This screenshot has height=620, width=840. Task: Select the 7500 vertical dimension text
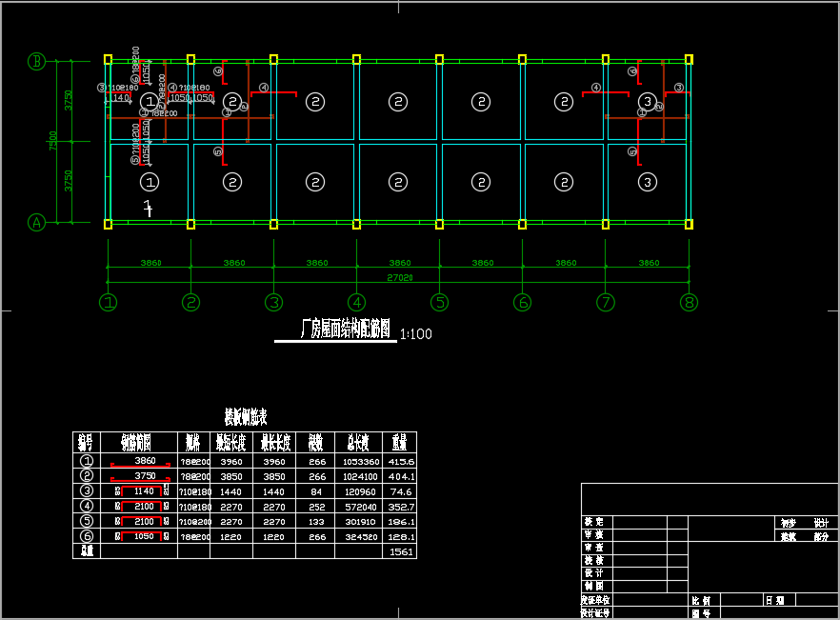coord(54,141)
